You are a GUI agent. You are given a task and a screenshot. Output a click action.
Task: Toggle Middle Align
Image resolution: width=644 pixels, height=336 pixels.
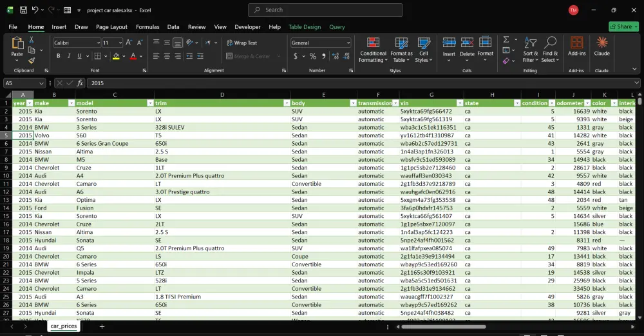tap(167, 43)
